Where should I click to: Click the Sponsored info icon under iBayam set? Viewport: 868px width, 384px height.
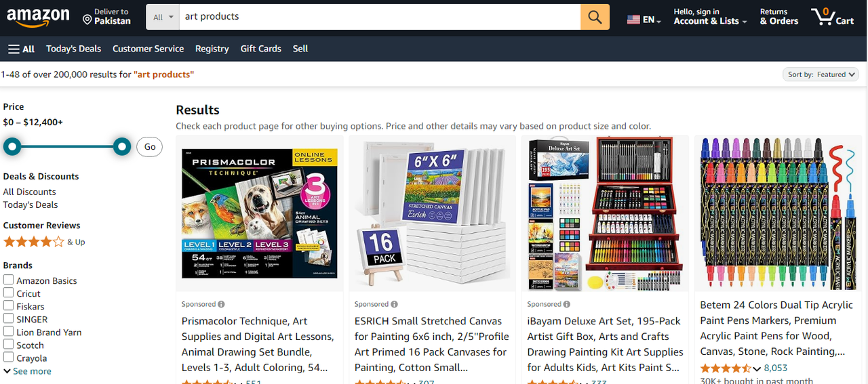(x=567, y=304)
